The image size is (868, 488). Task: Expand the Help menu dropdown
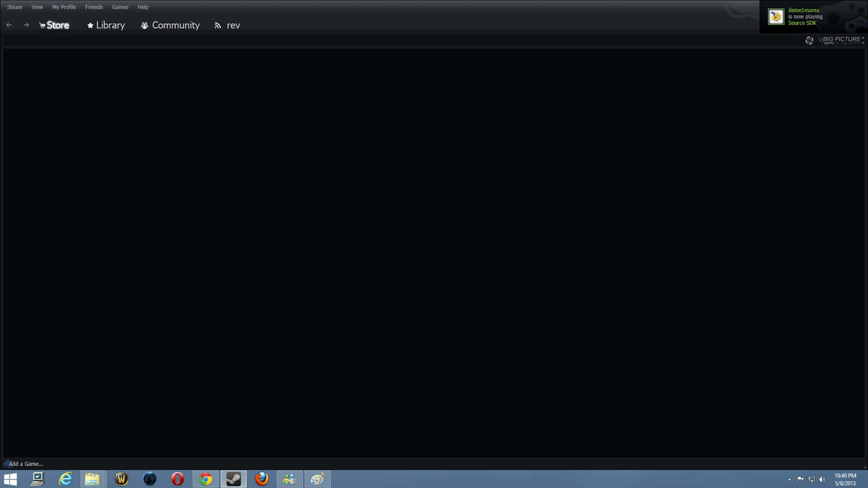tap(143, 7)
